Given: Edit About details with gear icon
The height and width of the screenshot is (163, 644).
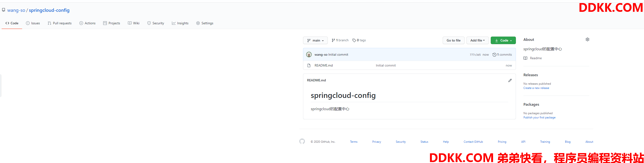Looking at the screenshot, I should pos(587,40).
